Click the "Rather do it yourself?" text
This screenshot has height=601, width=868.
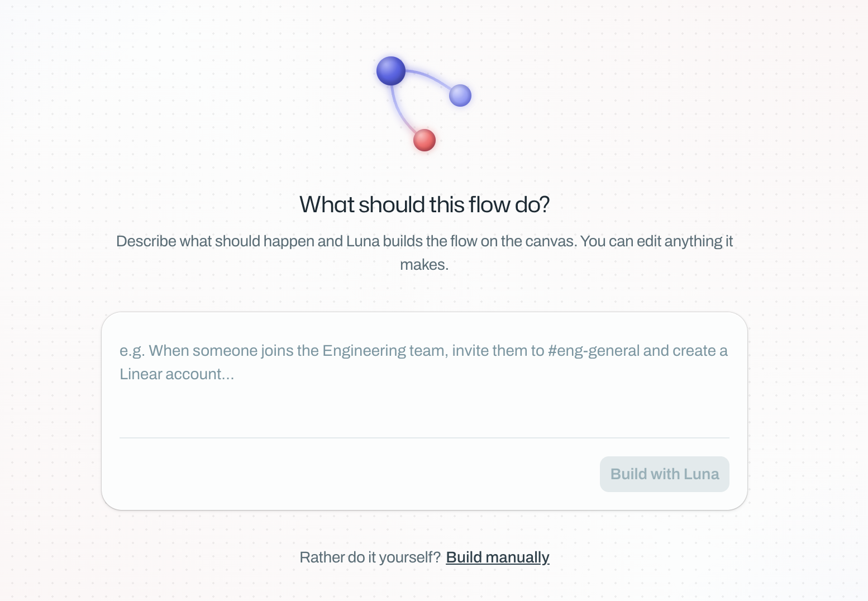point(370,557)
